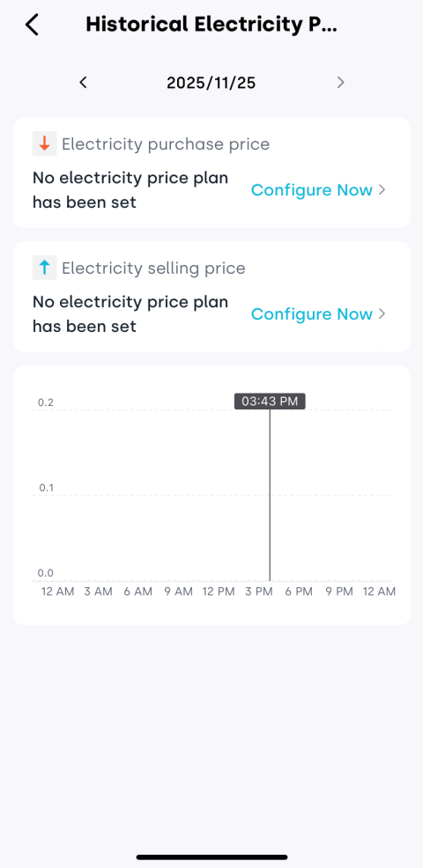
Task: Tap the vertical cursor line on chart
Action: tap(270, 495)
